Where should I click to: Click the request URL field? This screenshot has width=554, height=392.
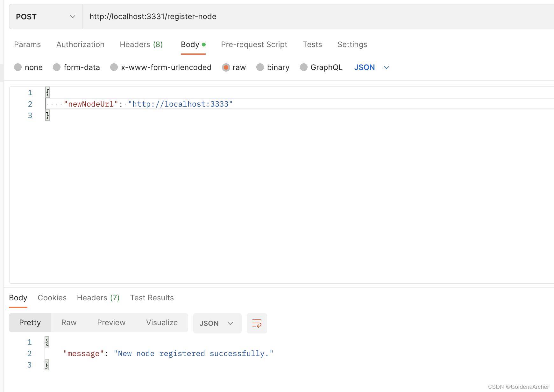(x=318, y=17)
